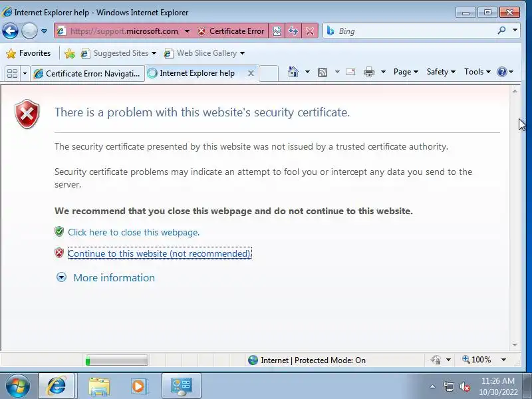
Task: Click the support.microsoft.com address bar
Action: 124,31
